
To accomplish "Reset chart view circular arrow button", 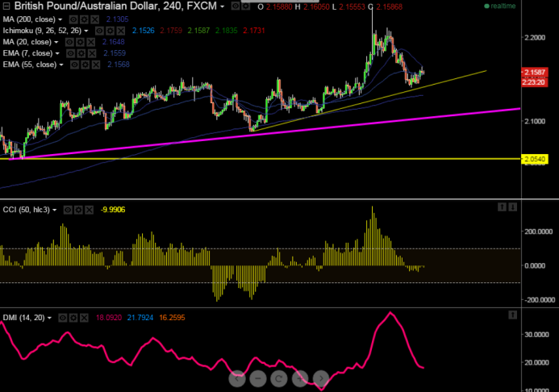I will pos(279,378).
